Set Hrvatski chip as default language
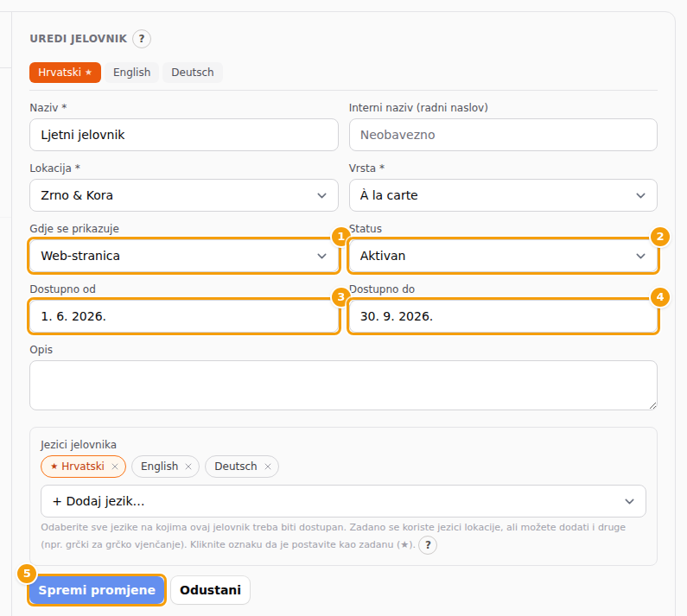 coord(78,467)
